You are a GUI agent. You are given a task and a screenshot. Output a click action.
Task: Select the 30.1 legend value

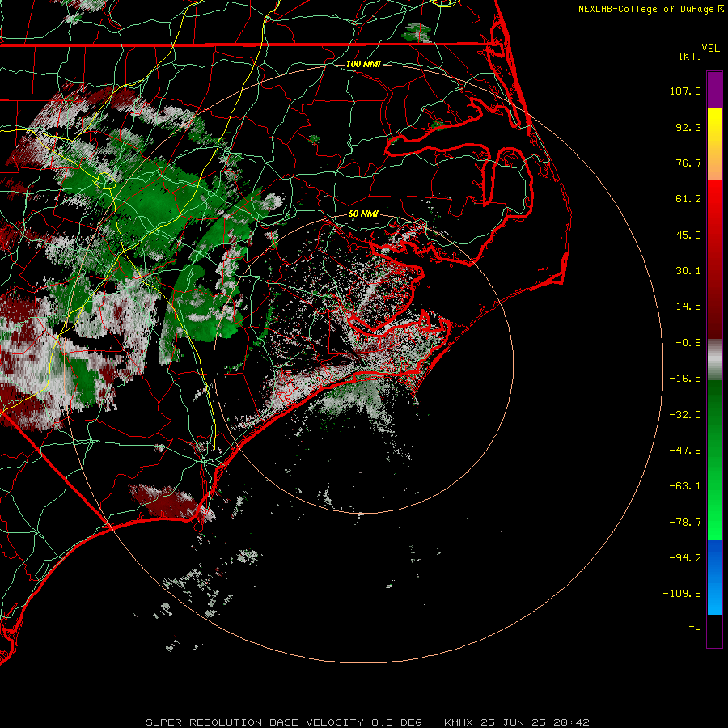(x=688, y=271)
